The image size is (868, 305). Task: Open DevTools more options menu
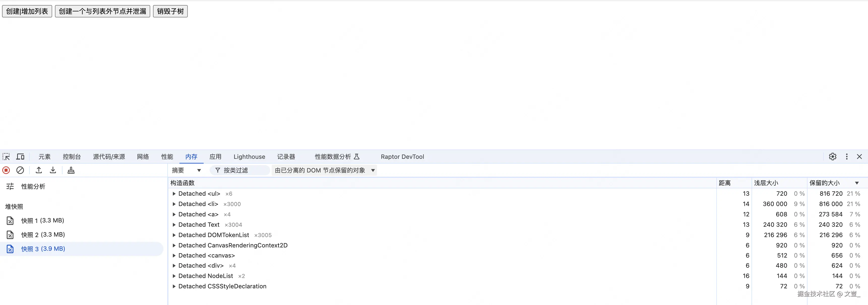point(846,157)
